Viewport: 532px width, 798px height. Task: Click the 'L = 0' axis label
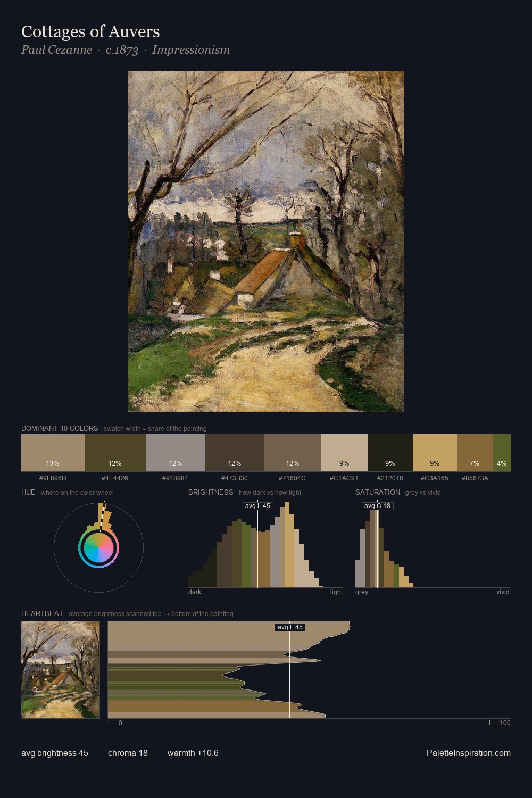(x=115, y=723)
